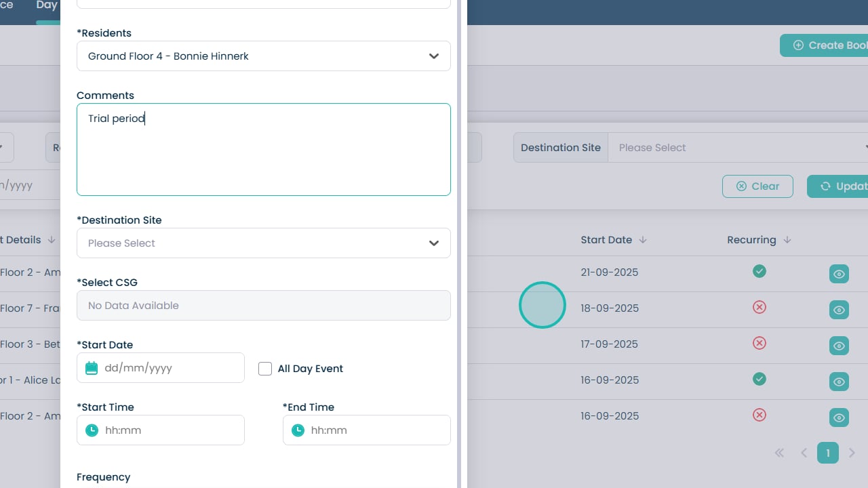Open the Destination Site filter dropdown
Image resolution: width=868 pixels, height=488 pixels.
pos(738,148)
